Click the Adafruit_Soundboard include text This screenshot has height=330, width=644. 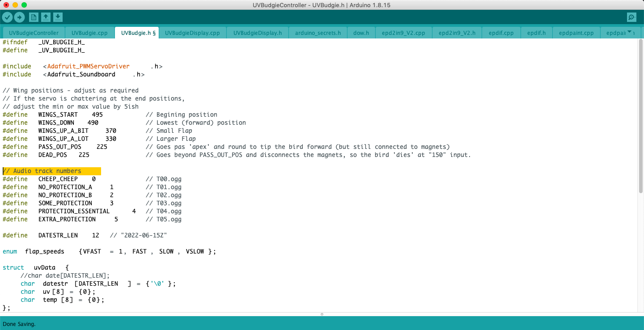(81, 74)
